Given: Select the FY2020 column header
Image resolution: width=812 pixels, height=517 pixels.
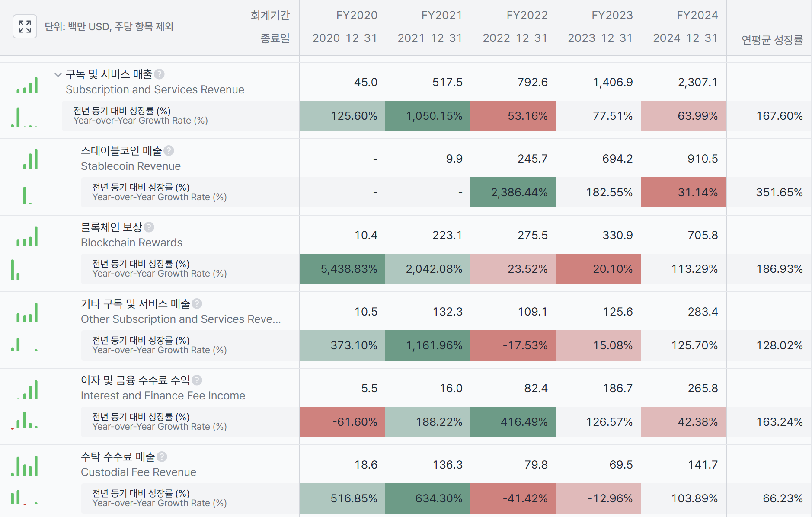Looking at the screenshot, I should 357,15.
